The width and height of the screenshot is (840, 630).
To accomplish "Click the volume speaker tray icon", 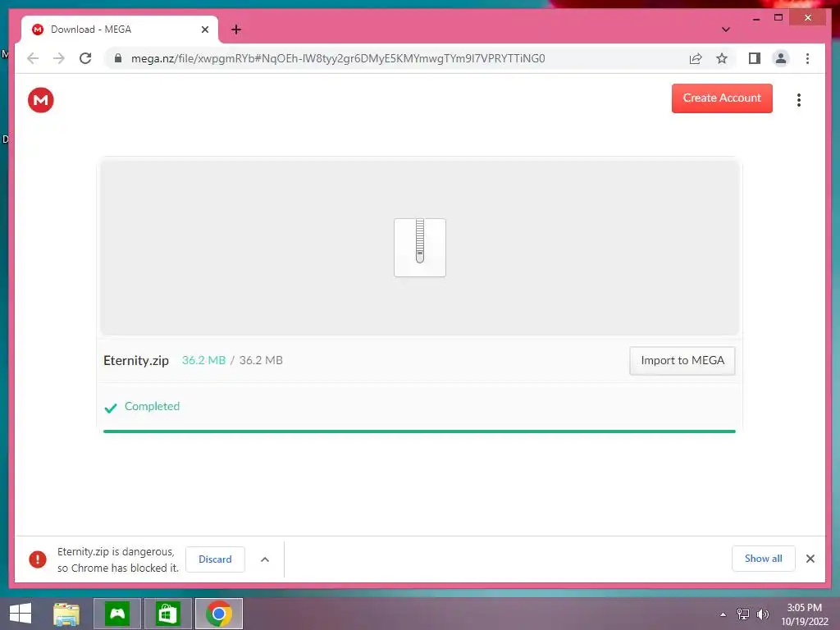I will (762, 614).
